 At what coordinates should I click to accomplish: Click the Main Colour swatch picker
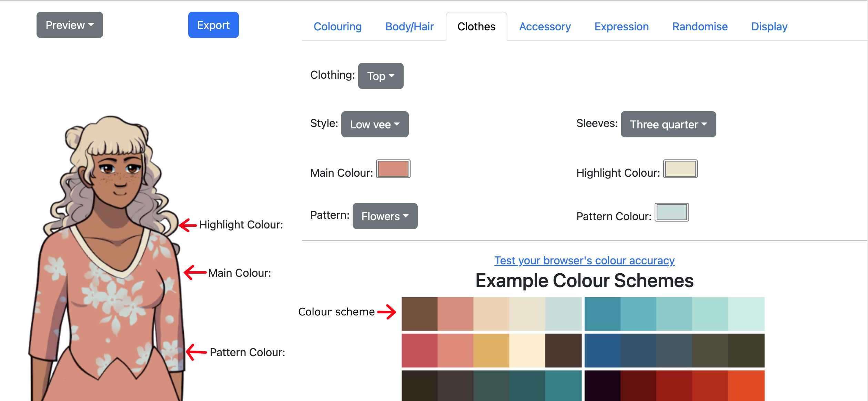tap(393, 169)
